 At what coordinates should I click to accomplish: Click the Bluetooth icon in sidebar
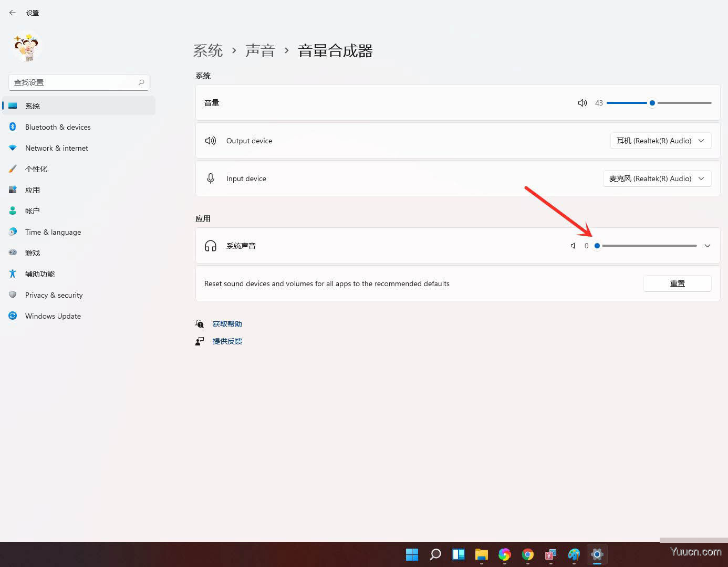[x=13, y=127]
